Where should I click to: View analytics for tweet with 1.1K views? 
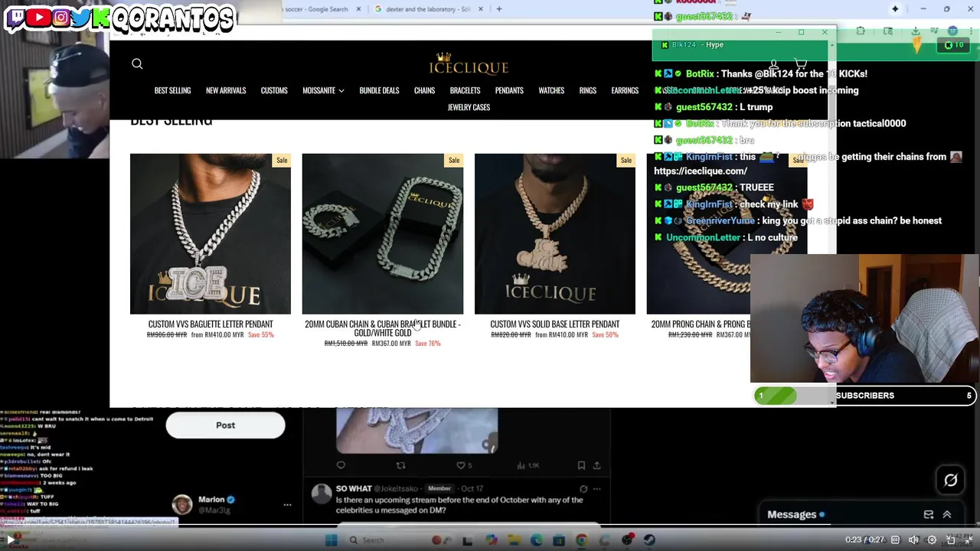tap(529, 465)
